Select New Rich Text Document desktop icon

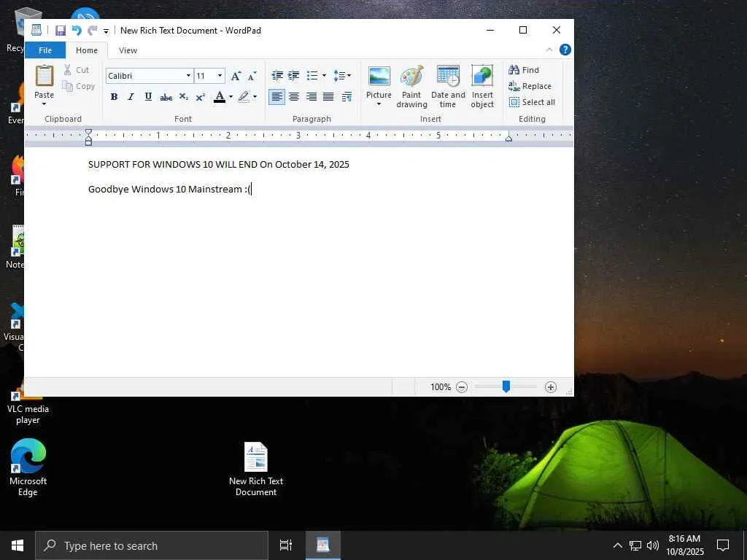tap(256, 469)
